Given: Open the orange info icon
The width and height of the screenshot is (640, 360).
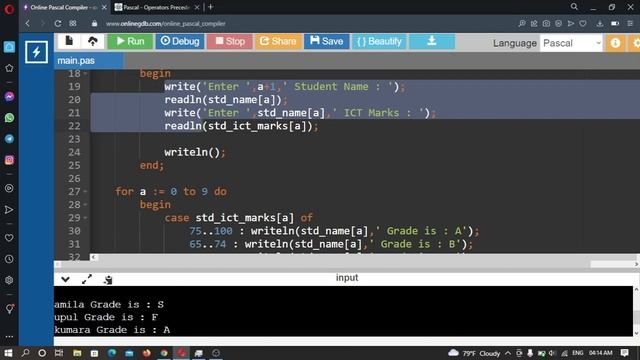Looking at the screenshot, I should tap(616, 43).
